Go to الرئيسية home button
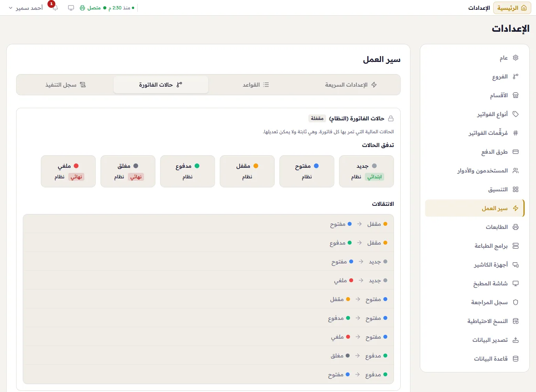Screen dimensions: 536x392 click(x=512, y=8)
